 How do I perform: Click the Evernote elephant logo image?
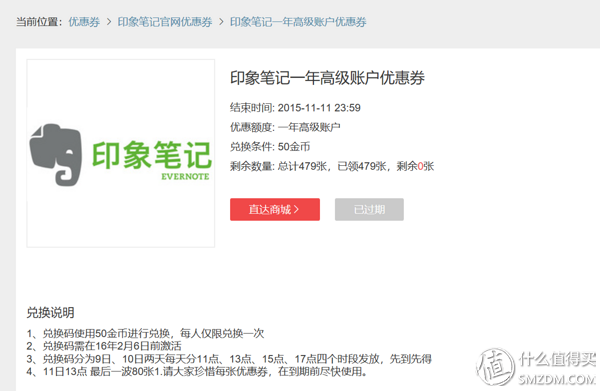point(121,153)
